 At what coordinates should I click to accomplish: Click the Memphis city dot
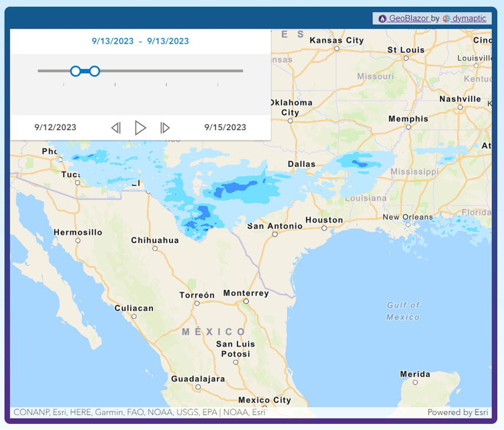tap(408, 127)
